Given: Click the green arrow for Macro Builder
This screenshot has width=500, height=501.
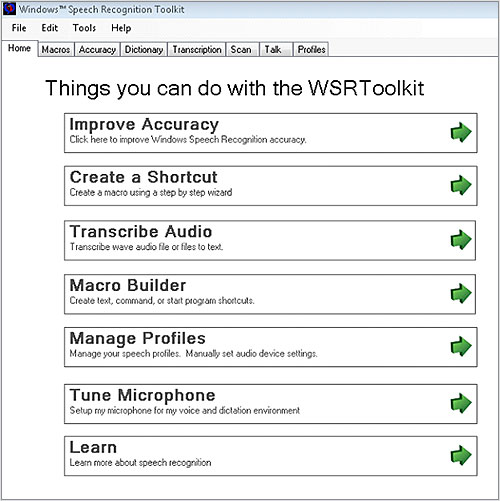Looking at the screenshot, I should [x=461, y=293].
